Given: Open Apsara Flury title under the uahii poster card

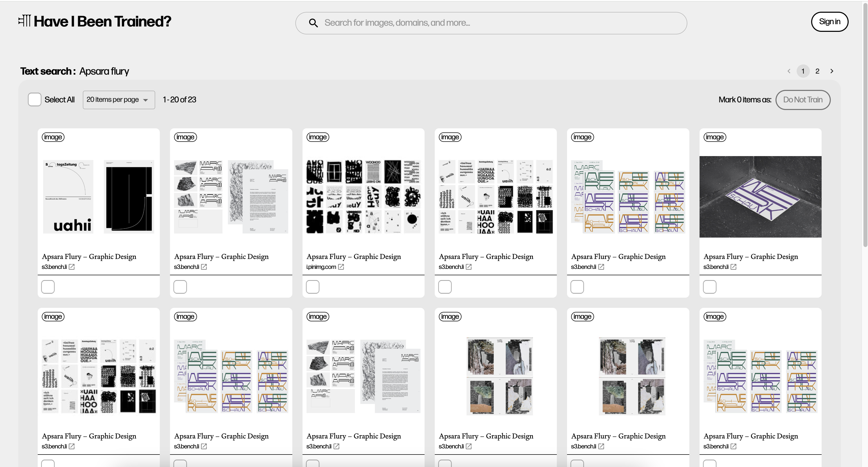Looking at the screenshot, I should (89, 257).
